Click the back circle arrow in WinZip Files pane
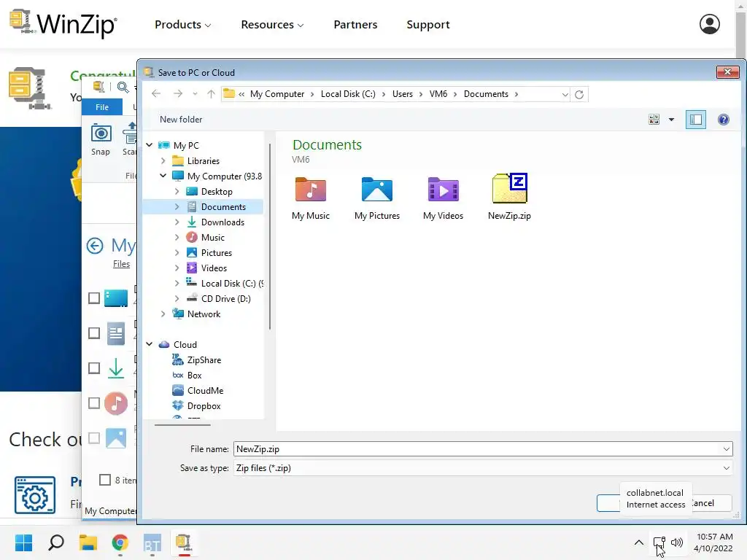The width and height of the screenshot is (747, 560). (95, 246)
